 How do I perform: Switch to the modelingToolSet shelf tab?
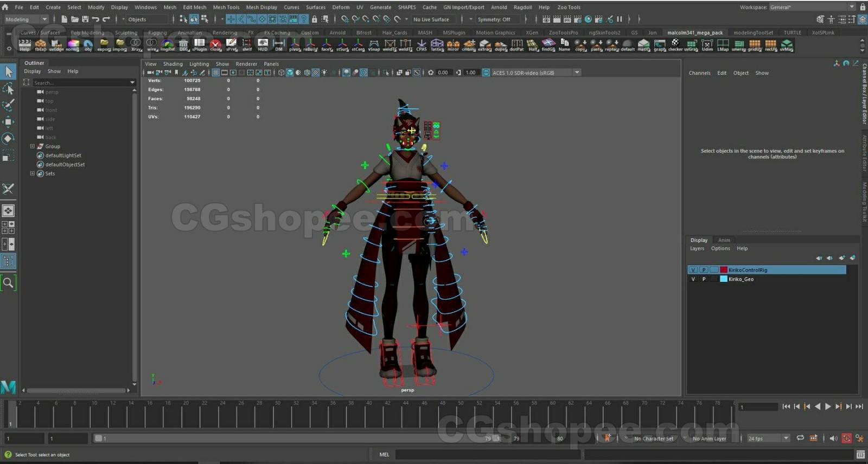(x=753, y=33)
